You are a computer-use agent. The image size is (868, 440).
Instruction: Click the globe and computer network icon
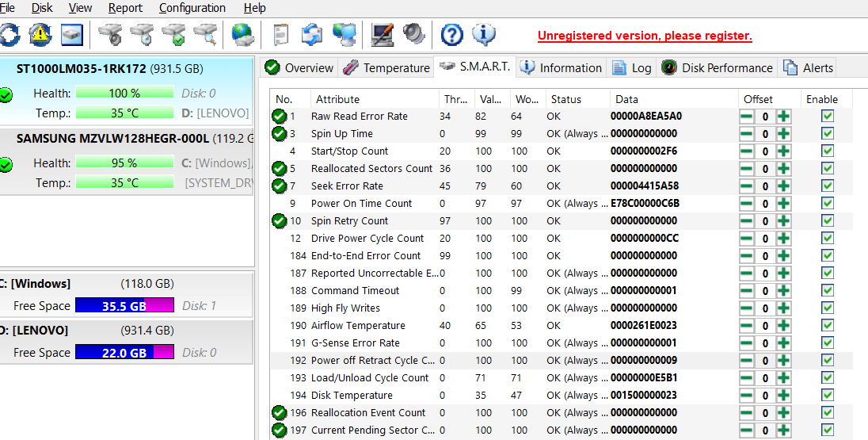click(345, 35)
